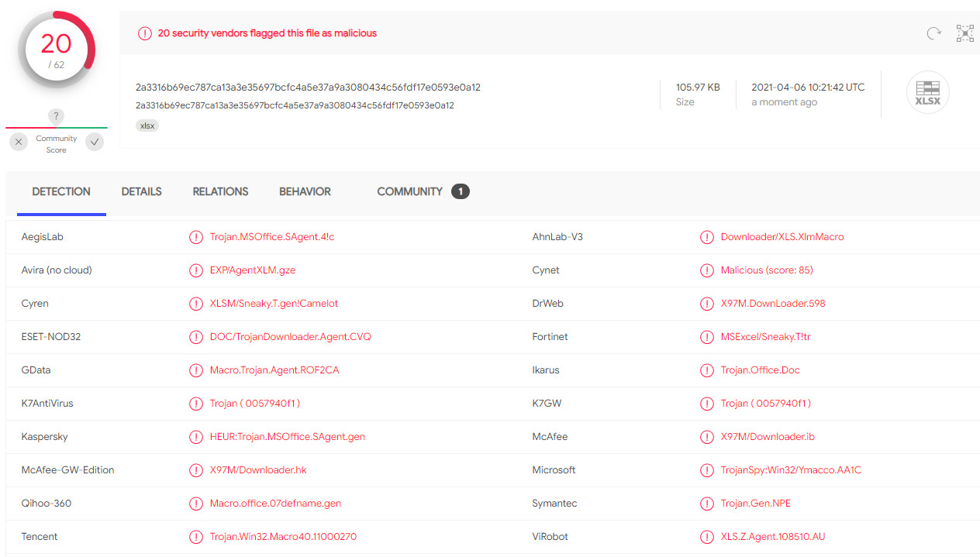Click the Cyren vendor name

point(35,304)
